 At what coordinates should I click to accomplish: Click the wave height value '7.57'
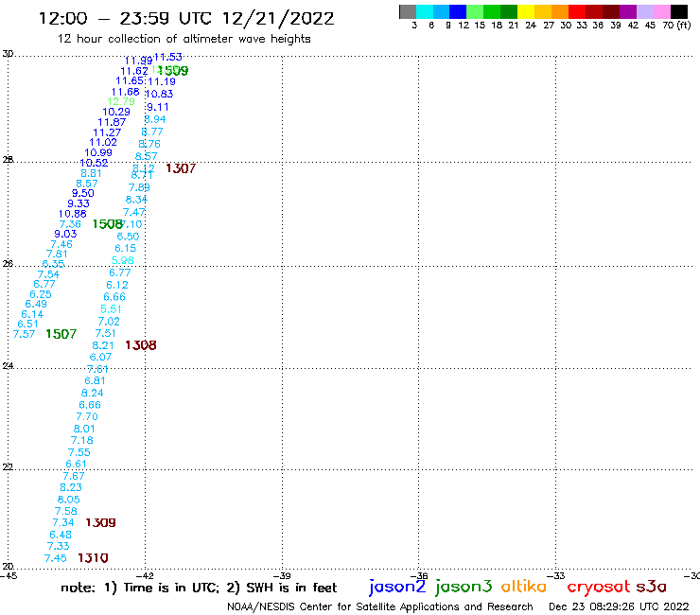pyautogui.click(x=24, y=334)
